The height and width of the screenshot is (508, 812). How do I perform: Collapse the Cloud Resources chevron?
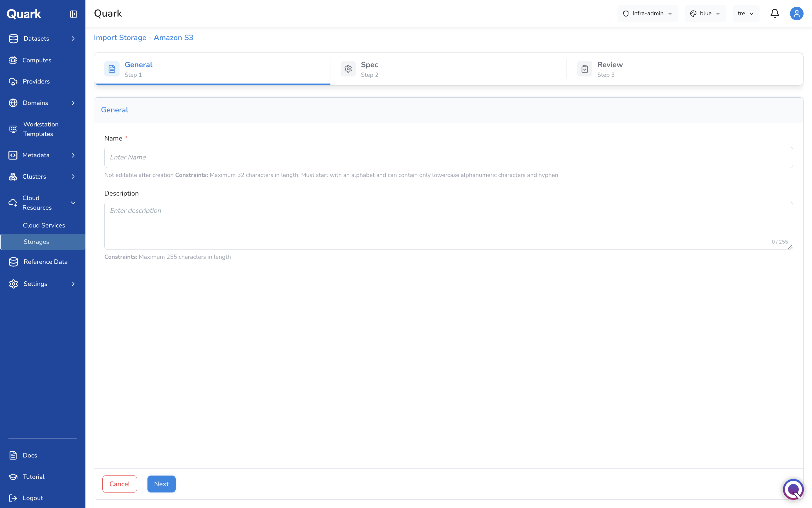(73, 203)
